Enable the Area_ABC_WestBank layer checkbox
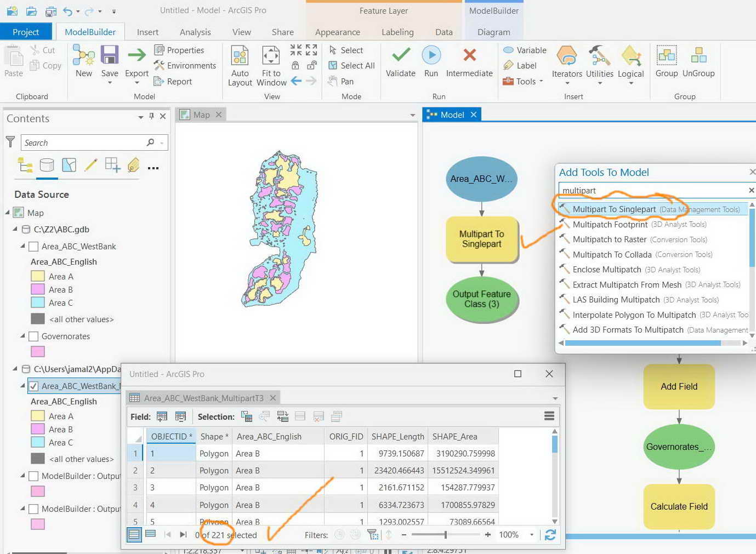Image resolution: width=756 pixels, height=554 pixels. pos(33,247)
